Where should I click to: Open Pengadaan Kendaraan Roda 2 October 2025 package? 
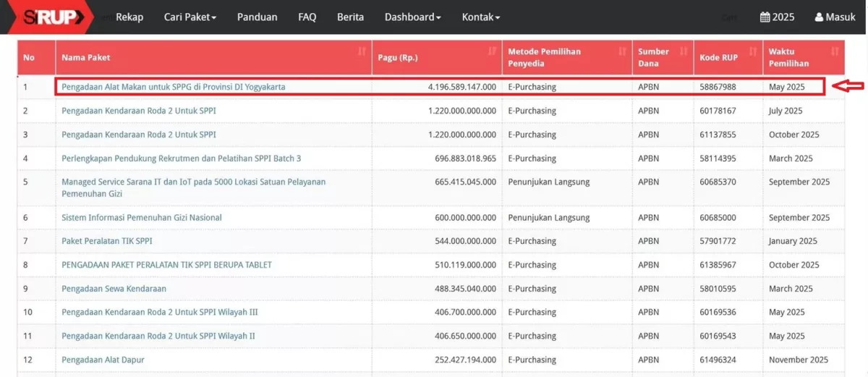pos(139,135)
